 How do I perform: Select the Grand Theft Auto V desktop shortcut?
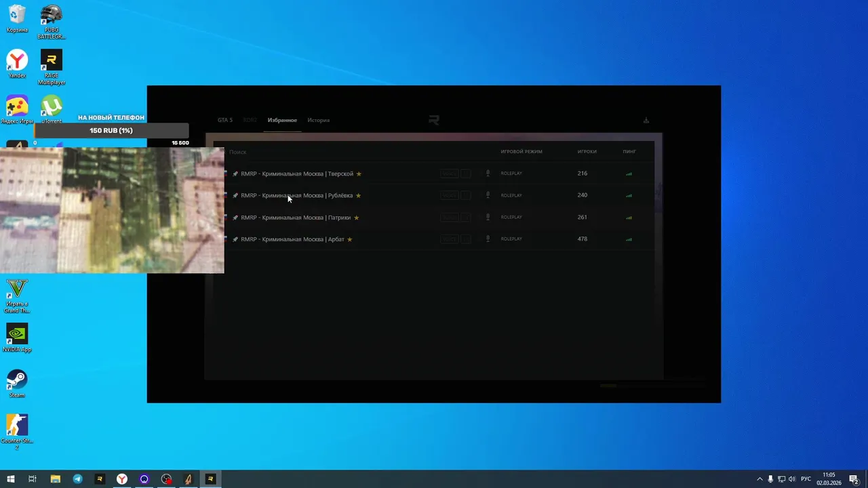tap(17, 296)
